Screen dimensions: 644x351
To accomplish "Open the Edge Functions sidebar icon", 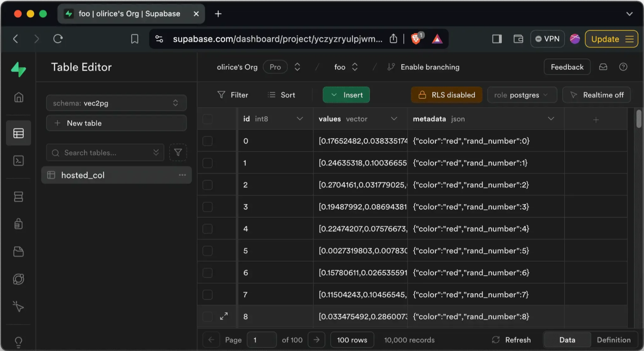I will (19, 279).
